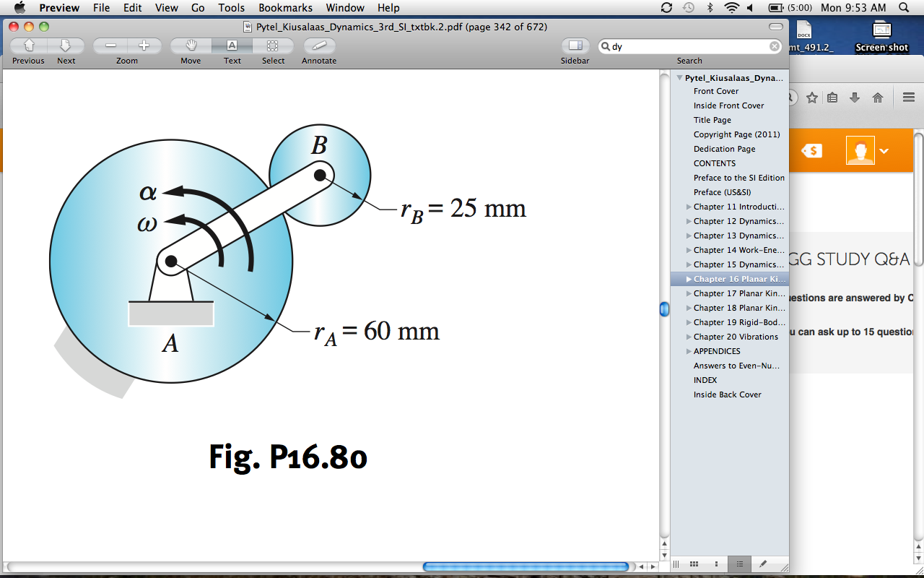Open the annotation pen at sidebar bottom
This screenshot has height=578, width=924.
(x=764, y=564)
